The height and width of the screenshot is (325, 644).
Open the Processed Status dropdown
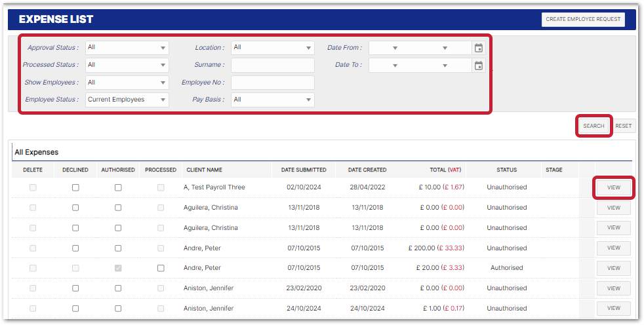pyautogui.click(x=127, y=66)
